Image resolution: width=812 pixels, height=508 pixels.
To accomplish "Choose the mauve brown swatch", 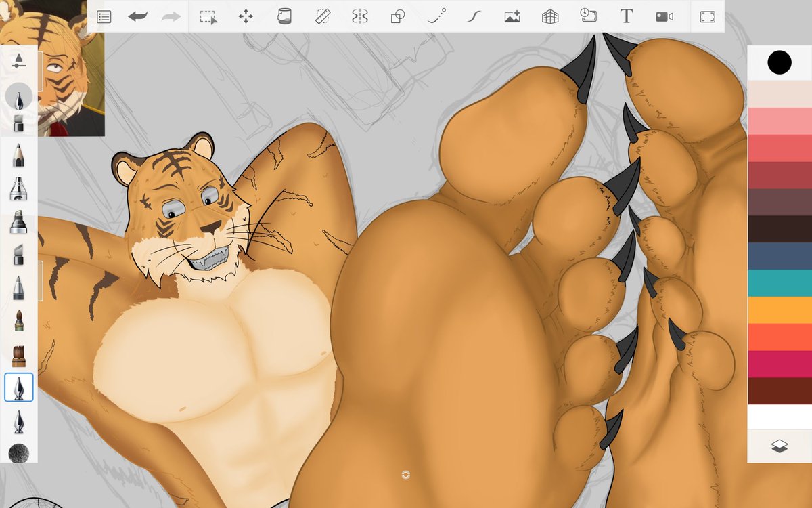I will pos(780,202).
